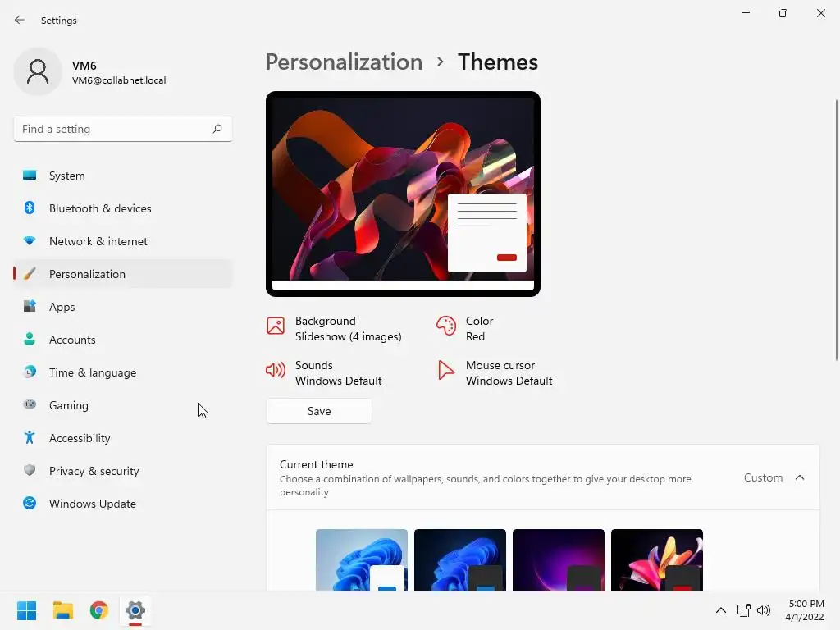Viewport: 840px width, 630px height.
Task: Click the Windows Update sync icon in the sidebar
Action: (30, 503)
